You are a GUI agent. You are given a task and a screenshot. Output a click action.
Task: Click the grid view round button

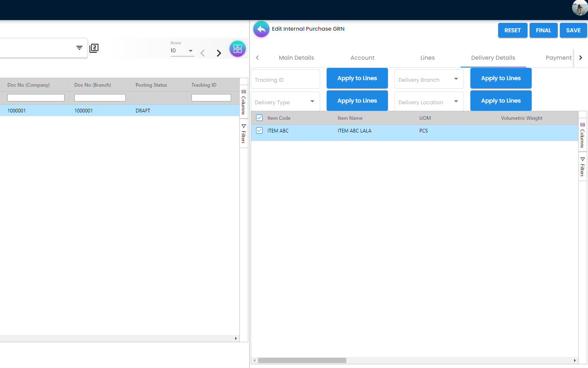pyautogui.click(x=237, y=49)
